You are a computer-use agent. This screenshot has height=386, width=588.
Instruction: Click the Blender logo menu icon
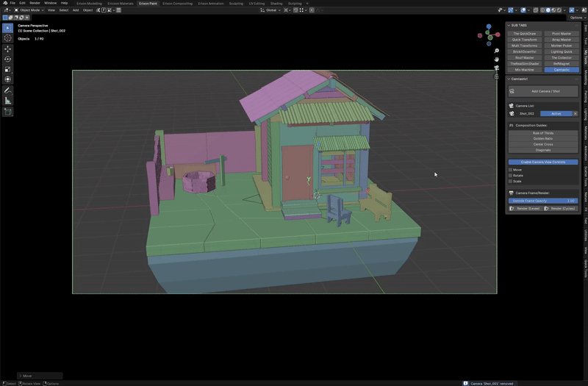[5, 3]
